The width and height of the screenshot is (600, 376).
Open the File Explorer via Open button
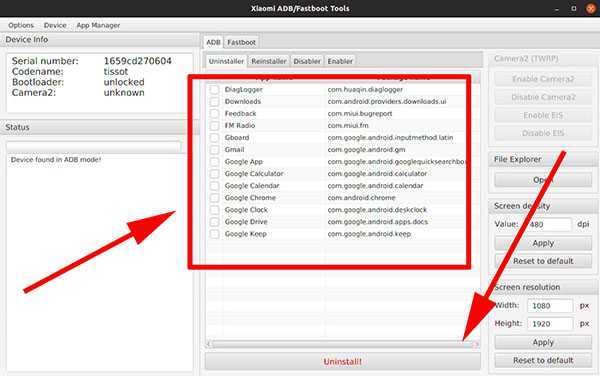pyautogui.click(x=543, y=180)
